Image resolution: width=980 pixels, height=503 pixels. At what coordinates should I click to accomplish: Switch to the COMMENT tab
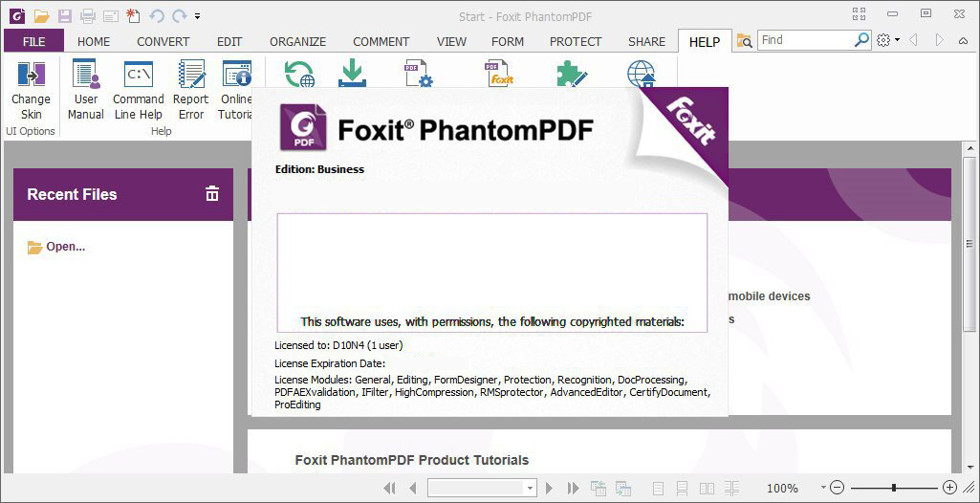click(381, 42)
